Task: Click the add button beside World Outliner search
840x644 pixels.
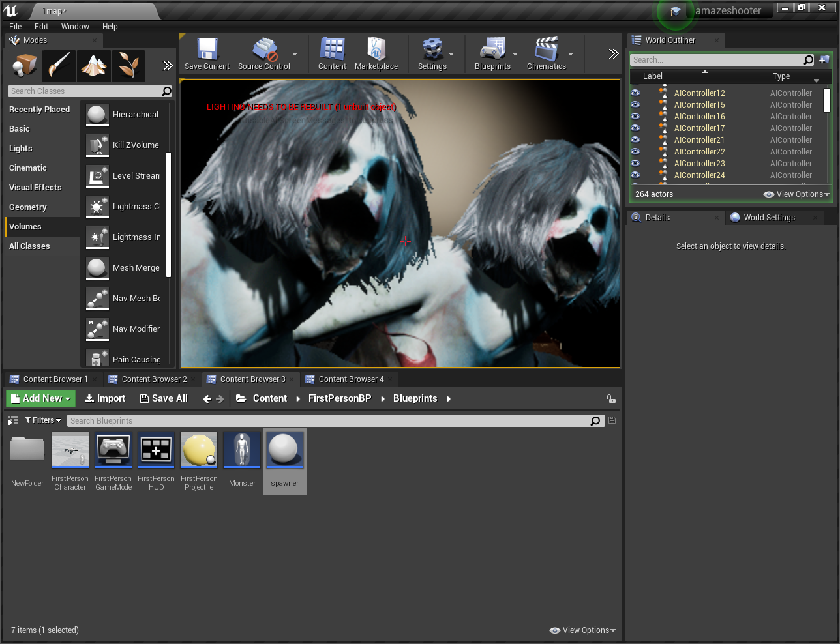Action: [824, 60]
